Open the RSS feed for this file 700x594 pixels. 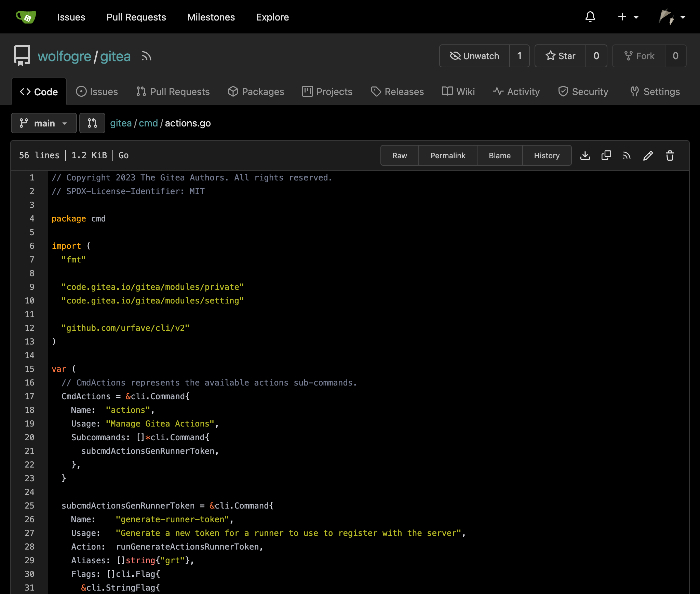coord(627,156)
